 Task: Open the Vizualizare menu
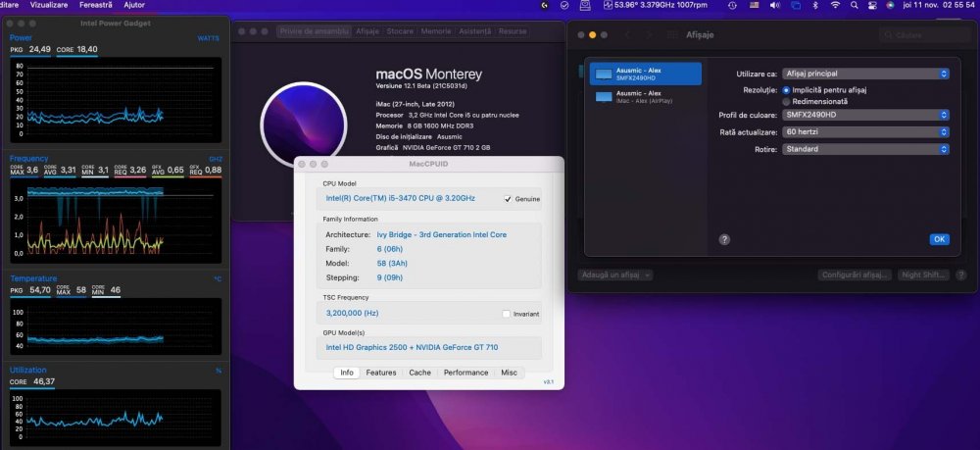tap(49, 5)
